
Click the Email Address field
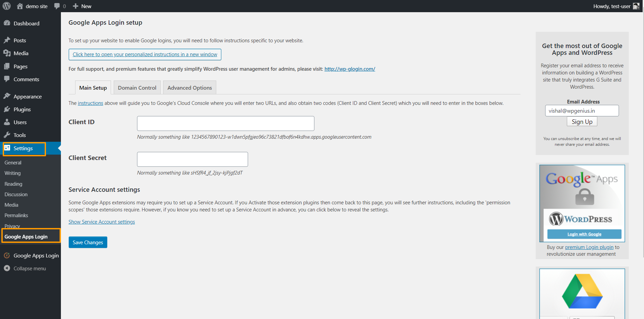[x=582, y=111]
